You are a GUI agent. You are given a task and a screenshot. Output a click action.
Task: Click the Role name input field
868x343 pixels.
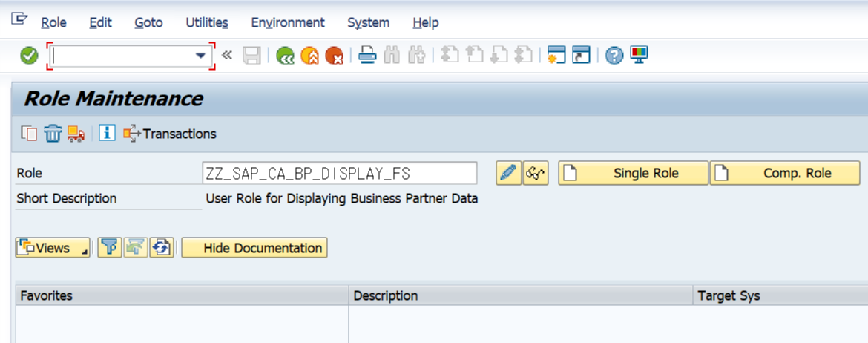pyautogui.click(x=340, y=173)
